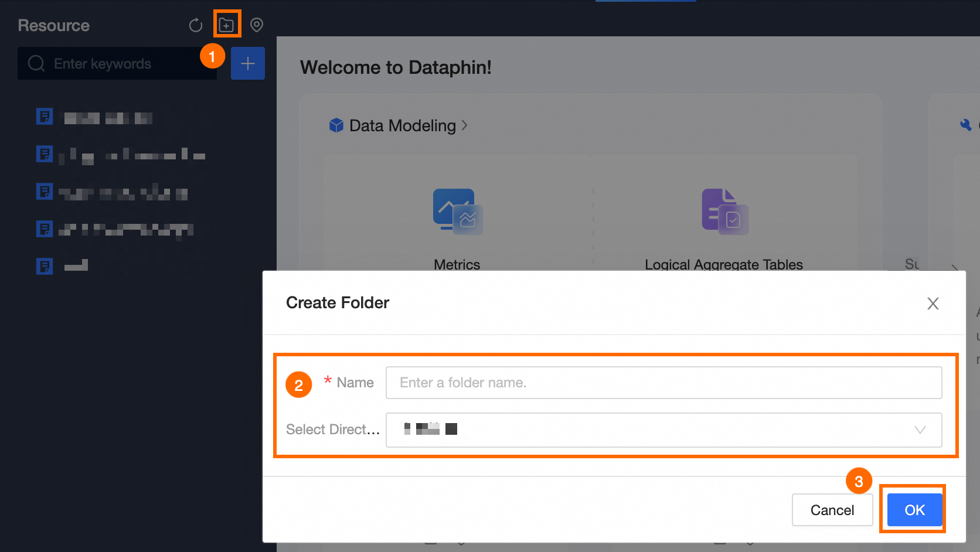Click the folder Name input field

(x=664, y=383)
